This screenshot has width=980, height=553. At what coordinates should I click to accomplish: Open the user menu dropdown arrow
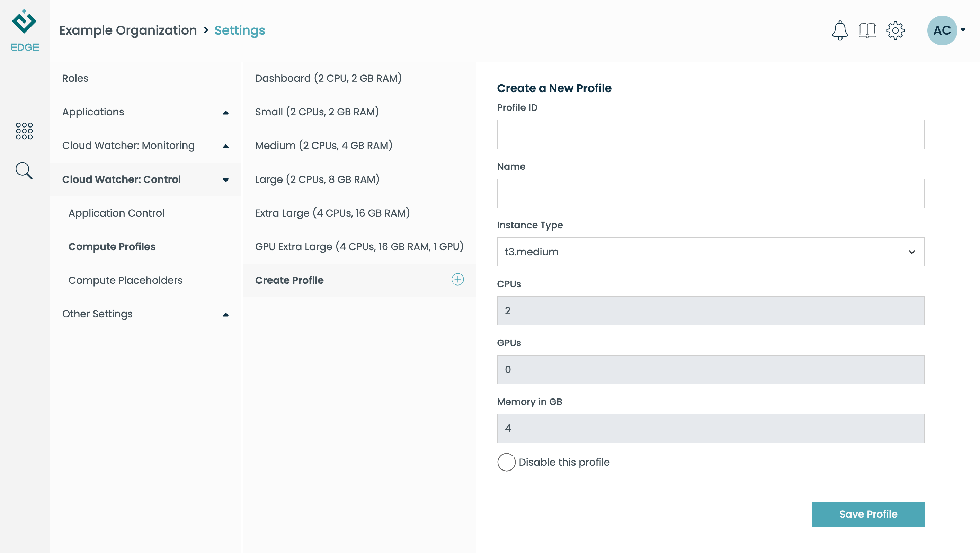tap(963, 30)
